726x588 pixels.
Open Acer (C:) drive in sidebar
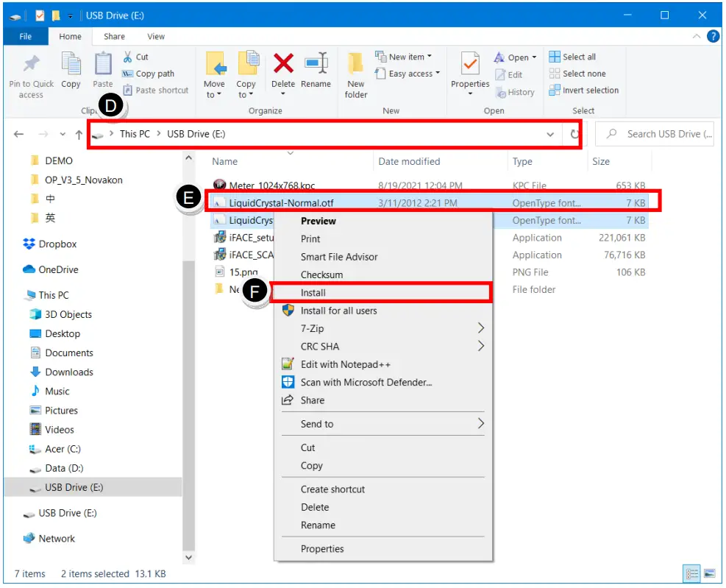pyautogui.click(x=56, y=450)
